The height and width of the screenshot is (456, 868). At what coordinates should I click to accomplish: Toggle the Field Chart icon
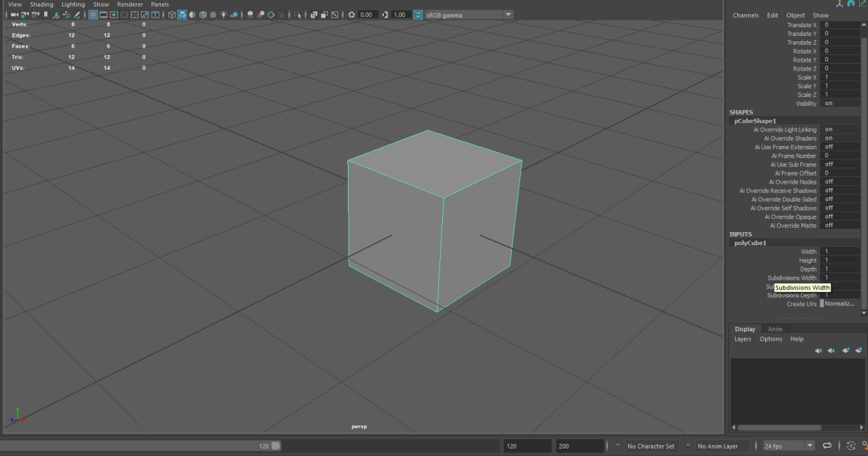(x=134, y=14)
